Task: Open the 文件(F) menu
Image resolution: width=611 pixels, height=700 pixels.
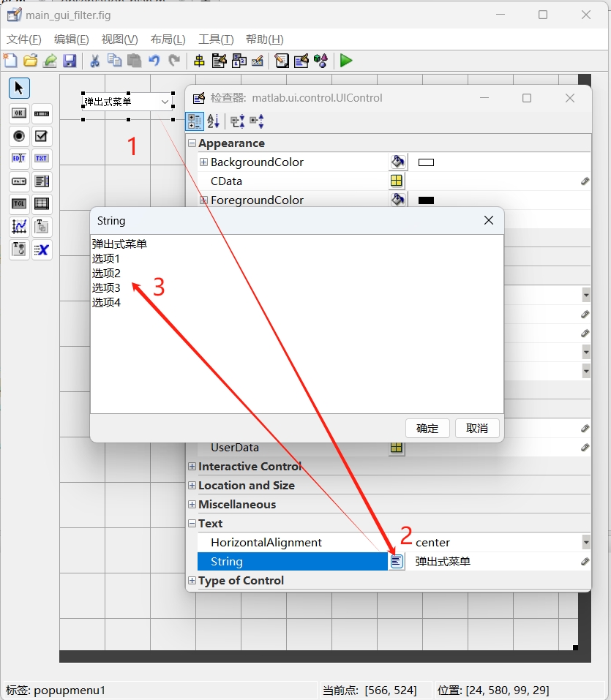Action: coord(24,39)
